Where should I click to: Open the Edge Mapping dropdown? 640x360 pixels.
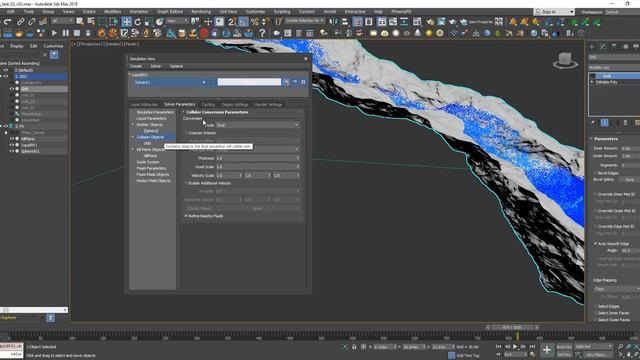click(x=616, y=289)
